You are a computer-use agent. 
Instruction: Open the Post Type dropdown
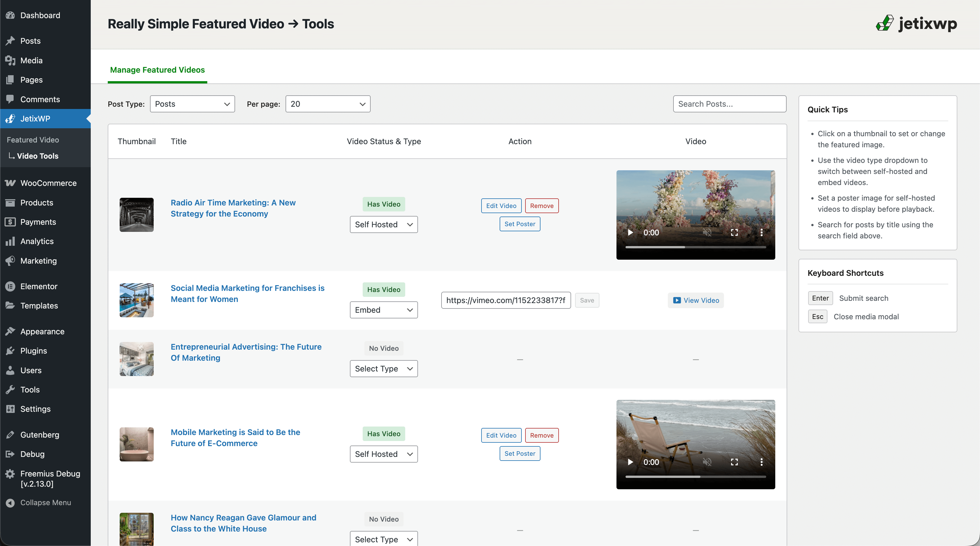192,104
